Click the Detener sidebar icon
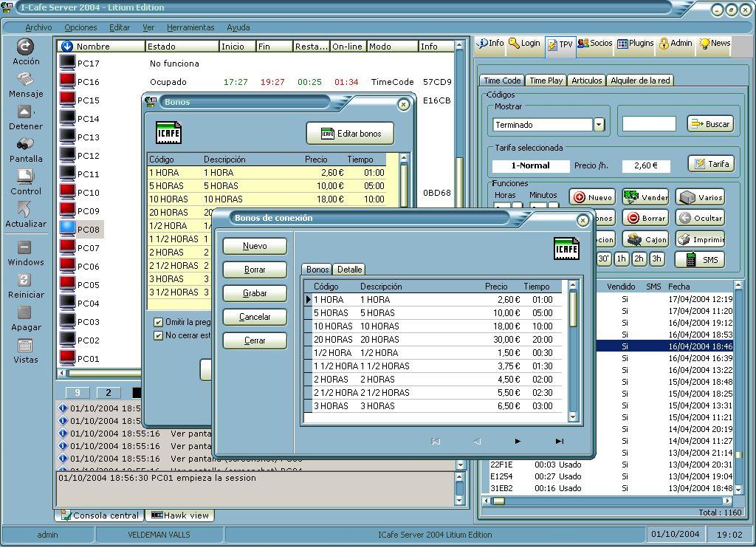This screenshot has height=548, width=756. click(25, 112)
